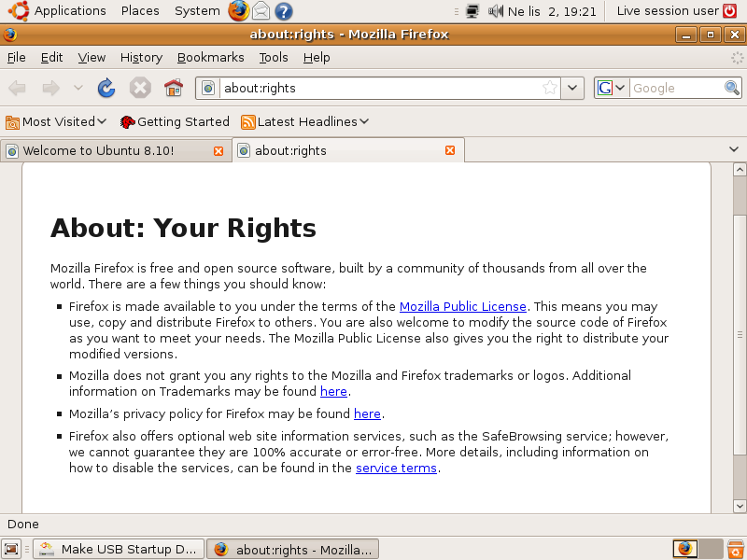Launch Firefox from the top panel icon

coord(238,11)
